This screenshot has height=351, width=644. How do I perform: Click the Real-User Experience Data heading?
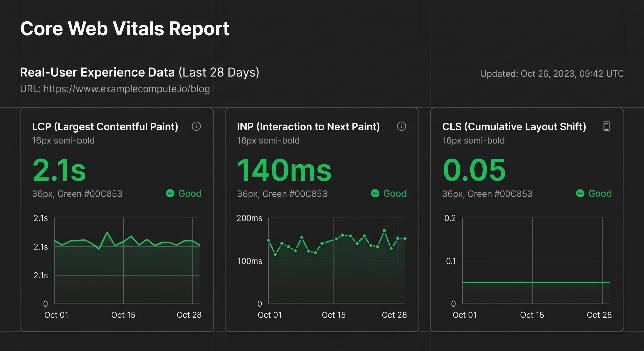pyautogui.click(x=97, y=72)
